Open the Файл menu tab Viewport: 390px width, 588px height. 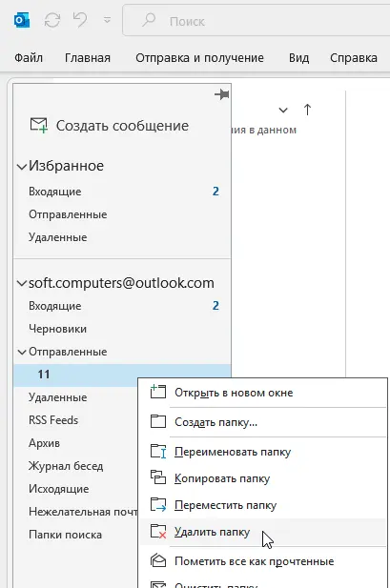tap(29, 58)
